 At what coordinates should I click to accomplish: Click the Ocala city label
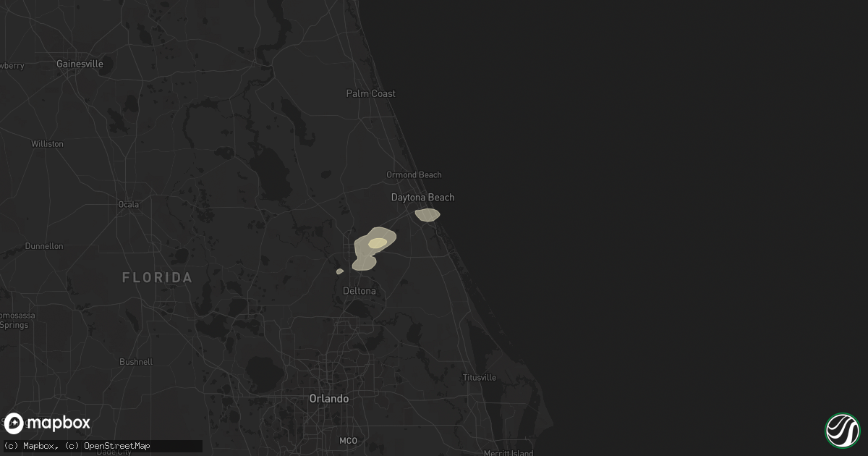[x=128, y=204]
